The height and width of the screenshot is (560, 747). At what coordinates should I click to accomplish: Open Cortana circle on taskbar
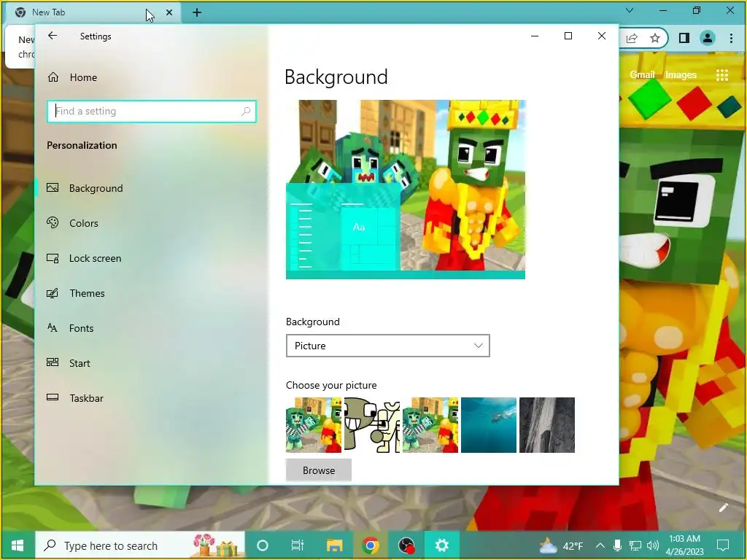262,545
